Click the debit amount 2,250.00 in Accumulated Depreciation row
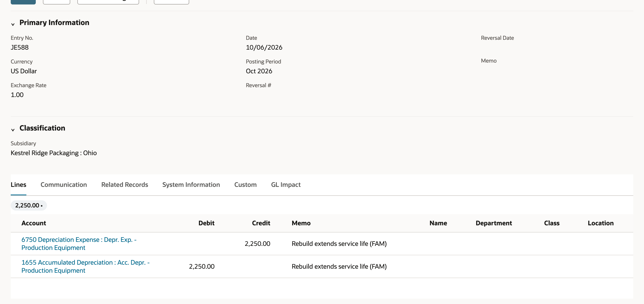The height and width of the screenshot is (304, 644). point(201,266)
